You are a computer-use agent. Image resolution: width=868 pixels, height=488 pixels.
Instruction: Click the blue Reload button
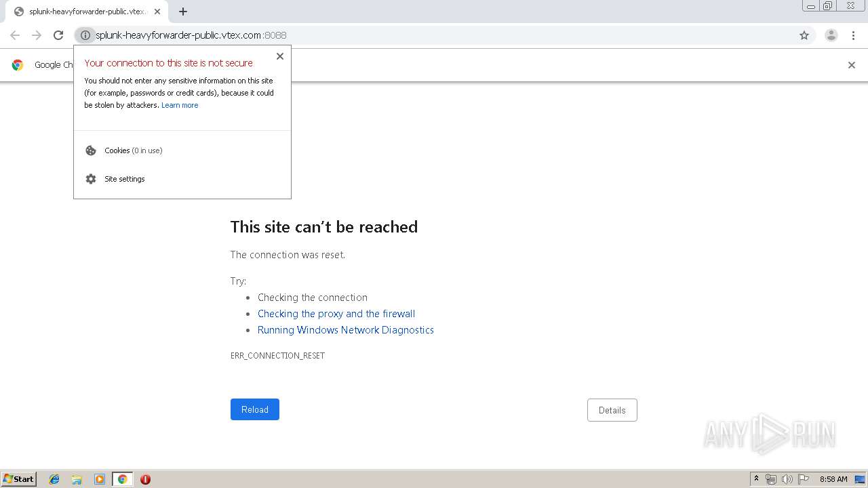point(255,409)
